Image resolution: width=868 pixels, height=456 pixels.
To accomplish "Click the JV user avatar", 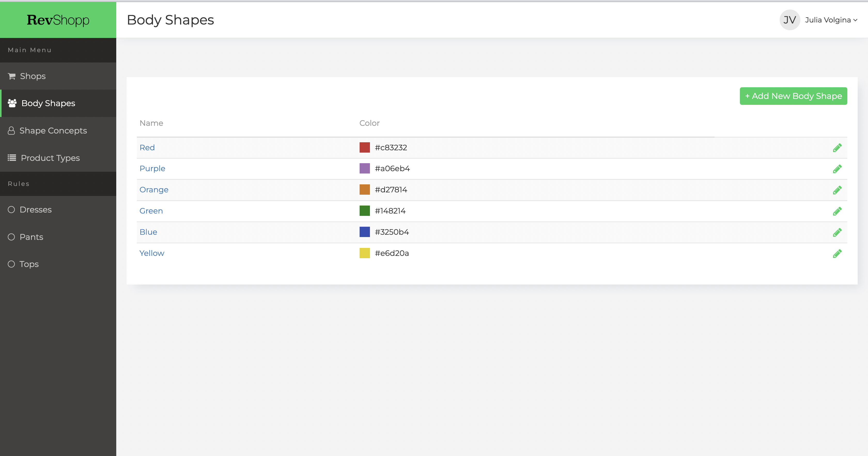I will (789, 20).
